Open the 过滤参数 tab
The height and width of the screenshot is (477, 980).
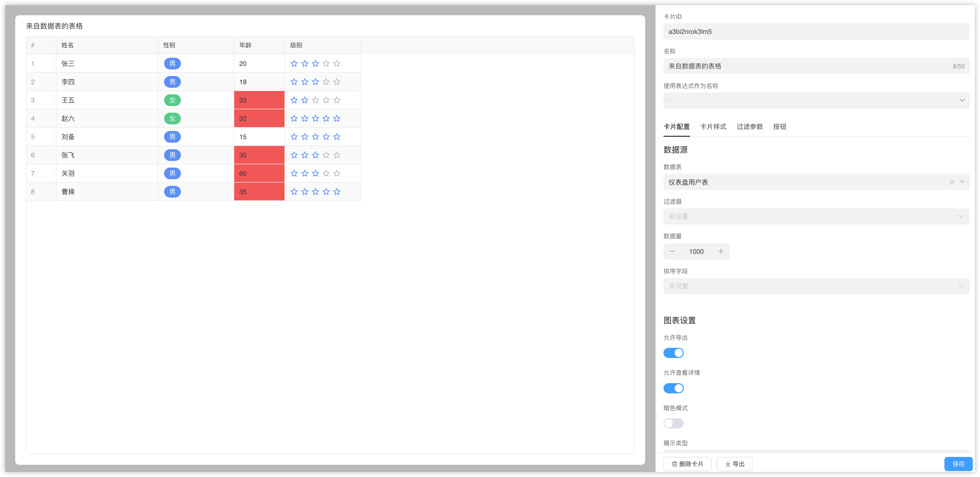pos(749,127)
